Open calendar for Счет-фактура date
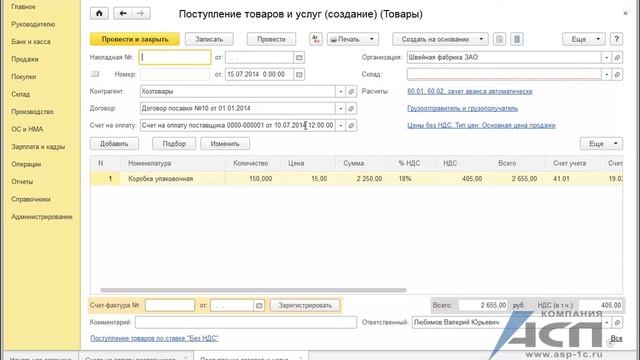The image size is (640, 360). (x=259, y=305)
